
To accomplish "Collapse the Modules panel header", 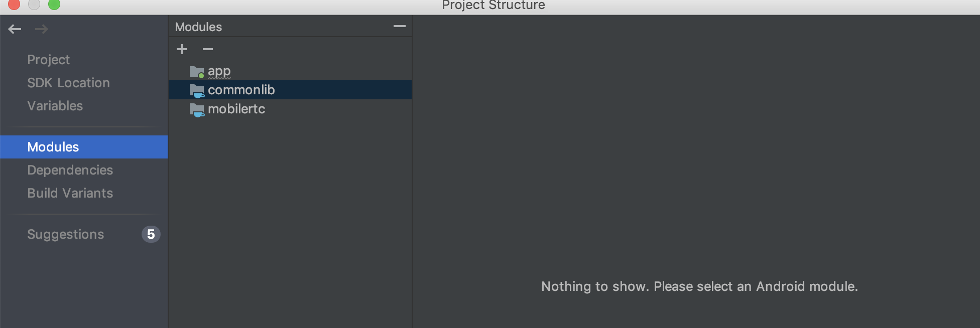I will [400, 26].
